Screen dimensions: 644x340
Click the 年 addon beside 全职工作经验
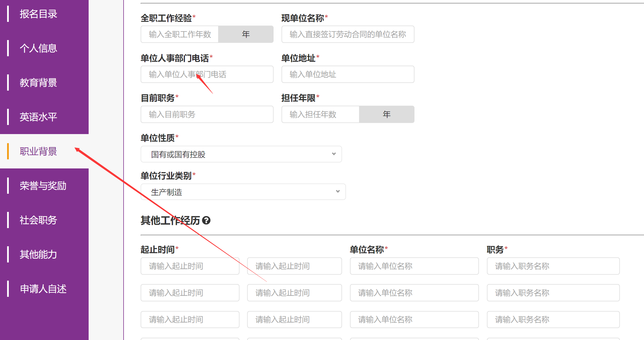coord(246,34)
